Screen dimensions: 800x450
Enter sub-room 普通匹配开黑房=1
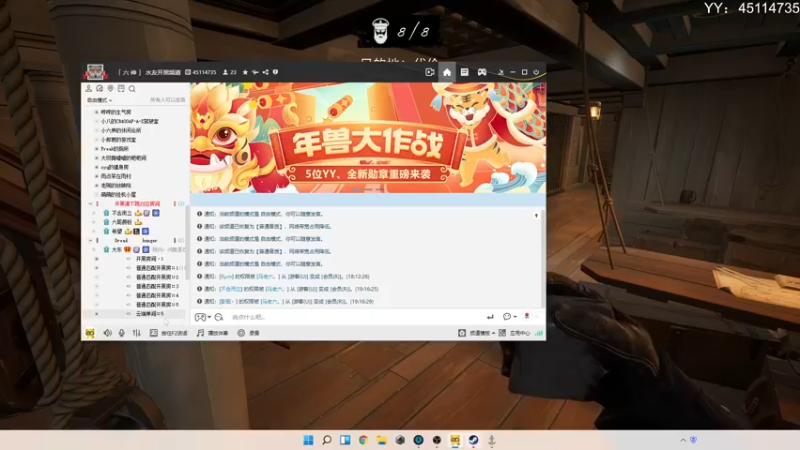coord(157,268)
